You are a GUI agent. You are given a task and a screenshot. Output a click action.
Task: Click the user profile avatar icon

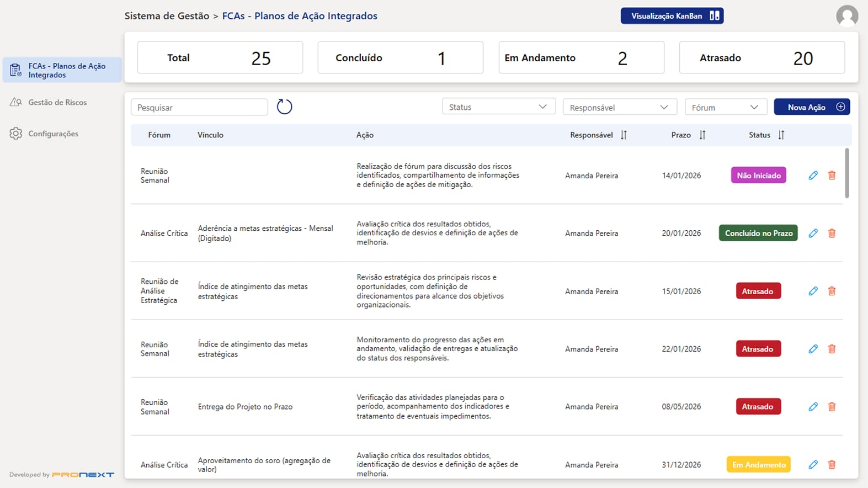[846, 16]
